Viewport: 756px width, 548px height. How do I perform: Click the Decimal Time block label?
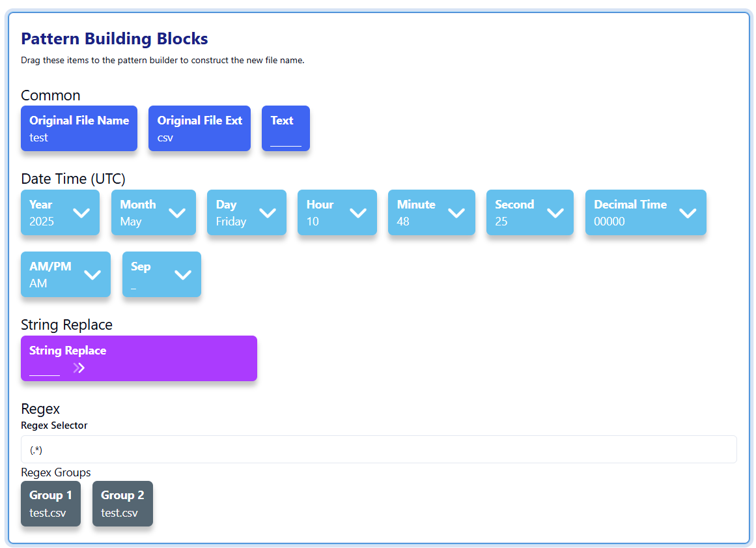point(630,205)
